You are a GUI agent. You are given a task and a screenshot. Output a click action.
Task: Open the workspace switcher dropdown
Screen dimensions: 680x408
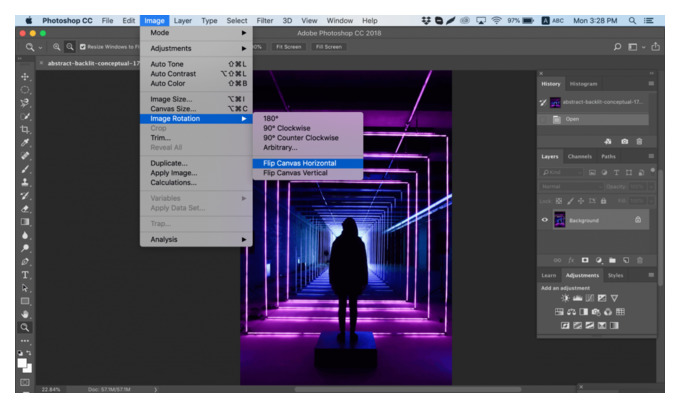coord(635,47)
